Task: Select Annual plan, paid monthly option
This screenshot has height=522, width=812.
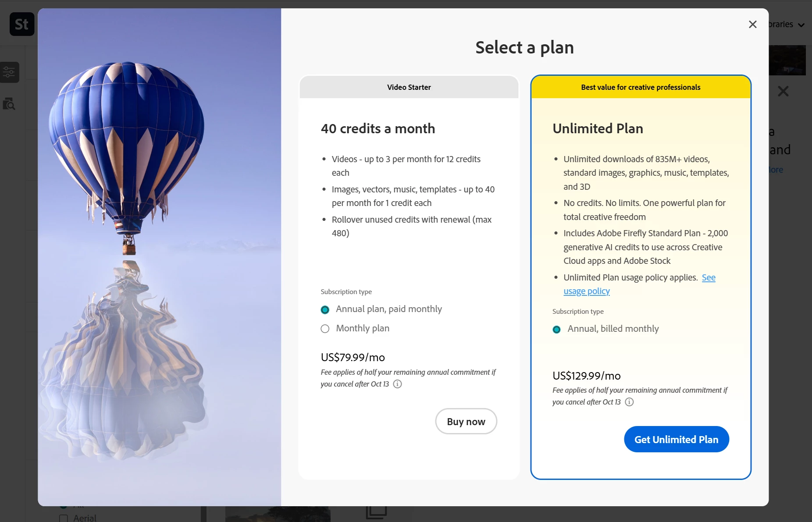Action: (x=325, y=310)
